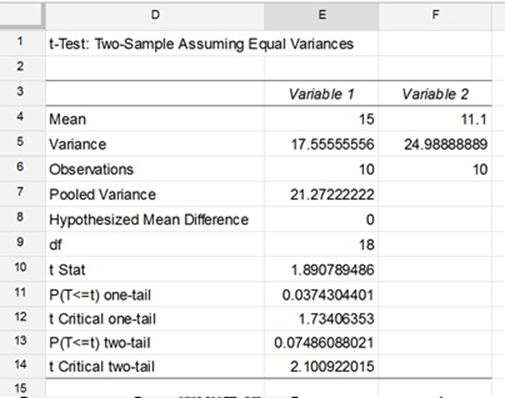
Task: Select Observations 10 under Variable 1
Action: tap(321, 169)
